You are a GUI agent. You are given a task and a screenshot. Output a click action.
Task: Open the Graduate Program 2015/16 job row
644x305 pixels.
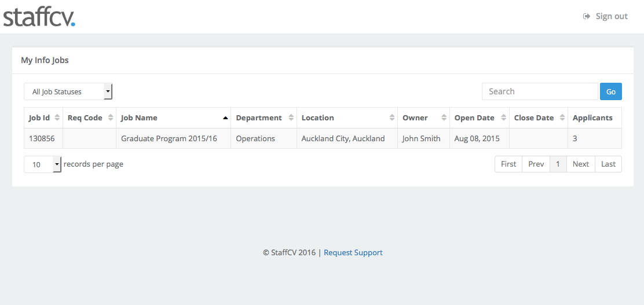[x=323, y=139]
